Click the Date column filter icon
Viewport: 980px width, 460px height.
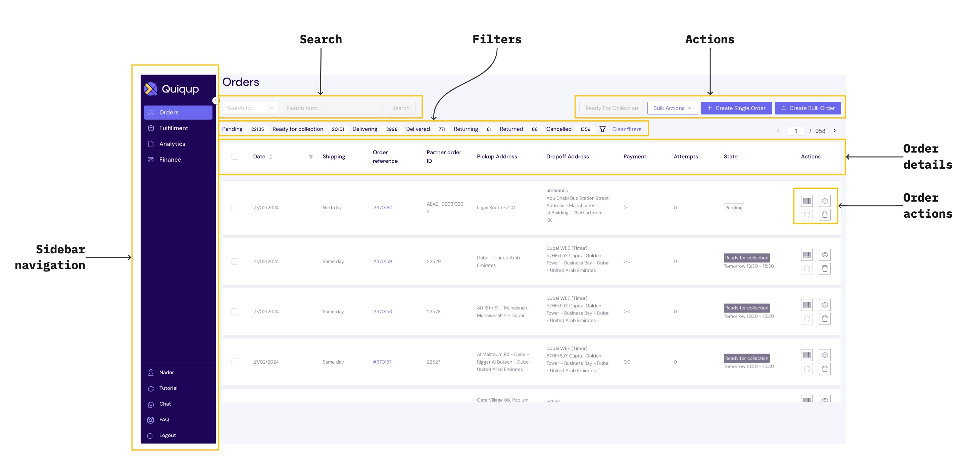pyautogui.click(x=311, y=157)
